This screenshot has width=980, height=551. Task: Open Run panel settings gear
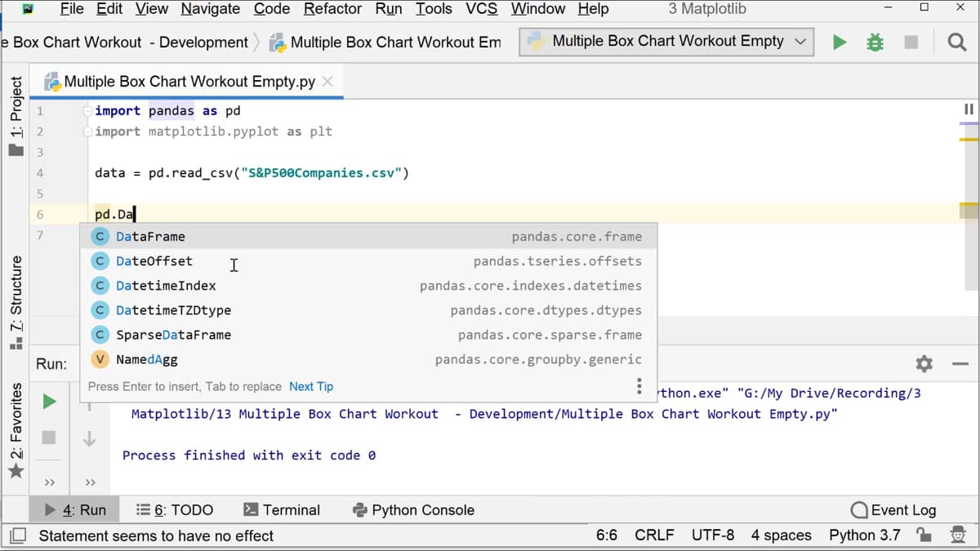tap(924, 363)
